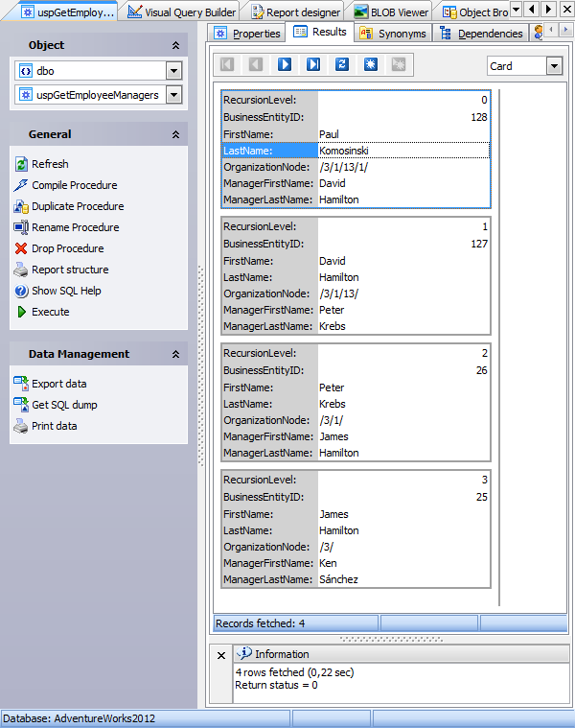The image size is (575, 728).
Task: Click the Export data icon
Action: (x=22, y=384)
